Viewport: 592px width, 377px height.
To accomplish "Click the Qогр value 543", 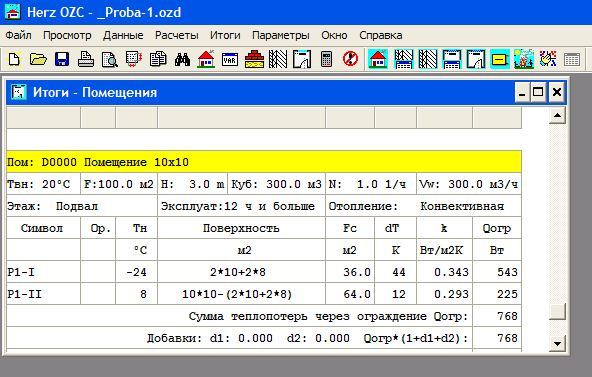I will point(507,272).
